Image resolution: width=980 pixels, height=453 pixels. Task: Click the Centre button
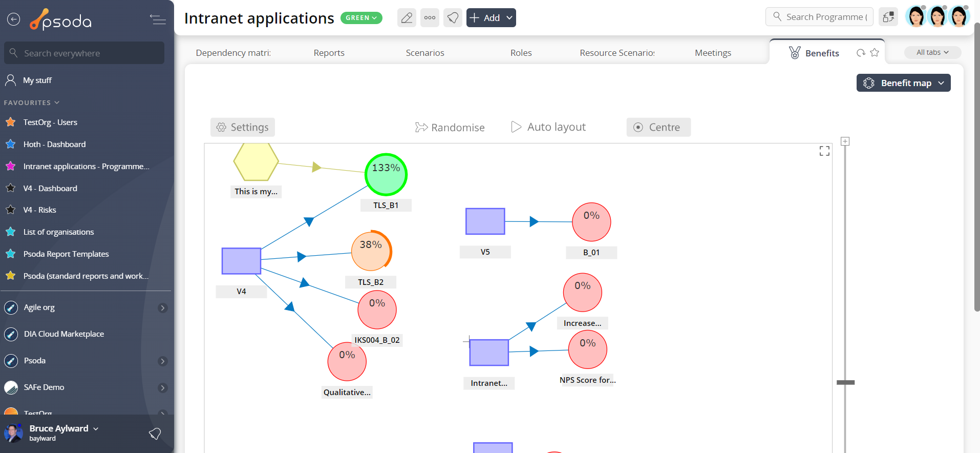coord(658,127)
